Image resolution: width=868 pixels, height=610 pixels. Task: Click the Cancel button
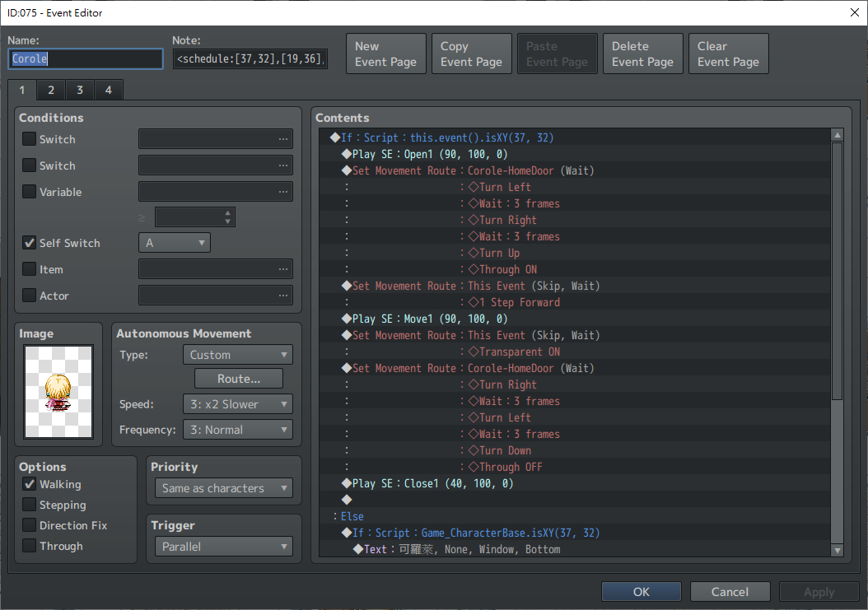pyautogui.click(x=730, y=592)
